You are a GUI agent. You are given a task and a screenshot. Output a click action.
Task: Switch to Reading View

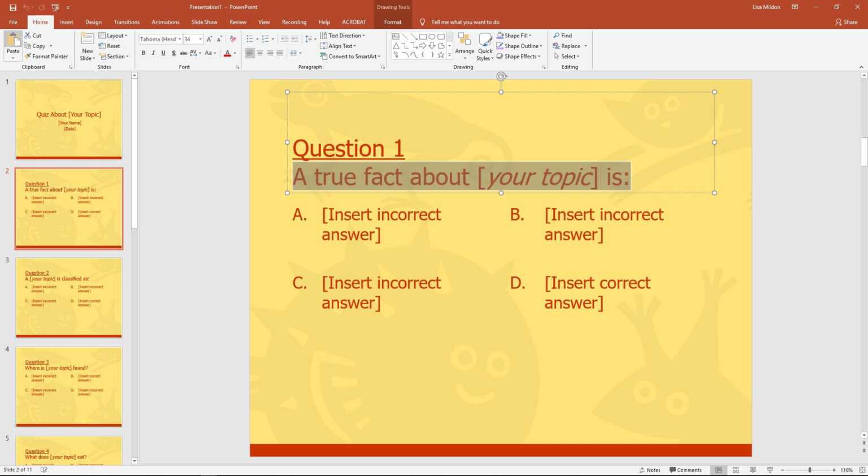(x=753, y=470)
